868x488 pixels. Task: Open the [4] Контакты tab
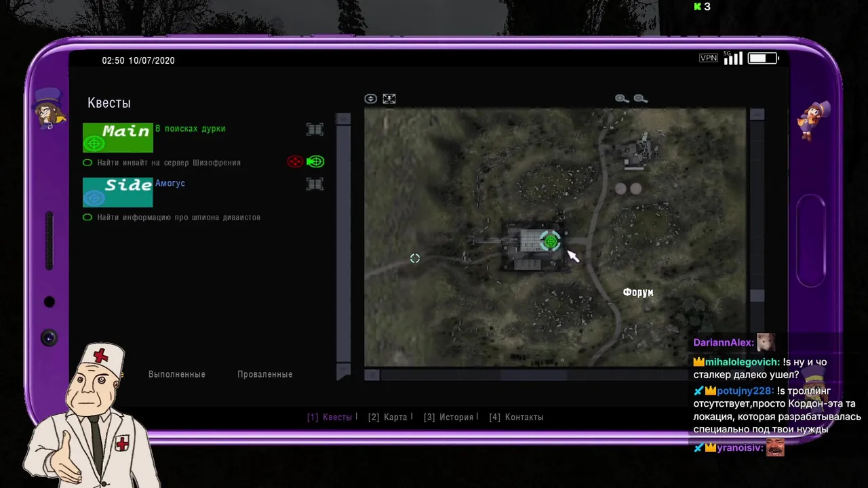tap(516, 418)
